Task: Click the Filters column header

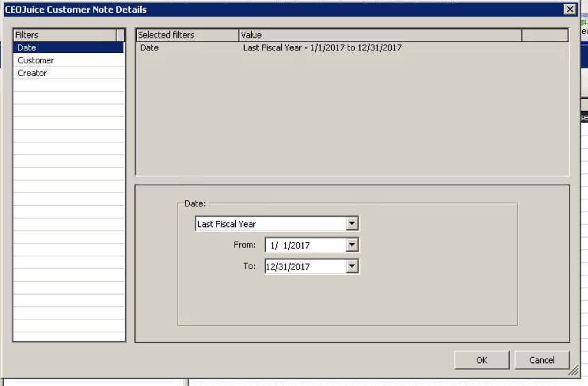Action: coord(65,35)
